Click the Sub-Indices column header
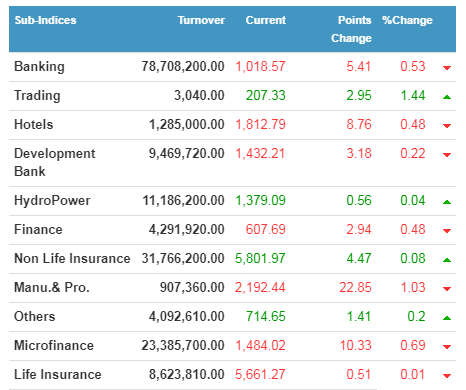The image size is (466, 390). pyautogui.click(x=45, y=20)
